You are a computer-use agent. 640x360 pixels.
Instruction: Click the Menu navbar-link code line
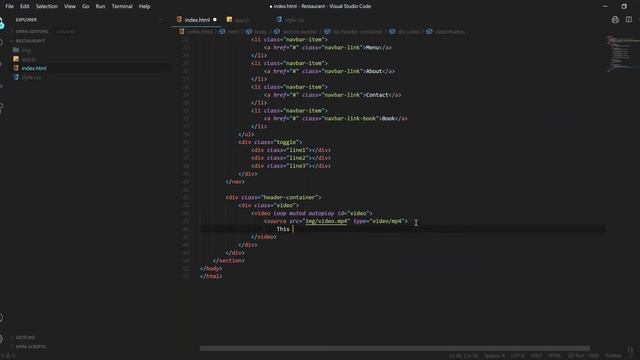[328, 47]
